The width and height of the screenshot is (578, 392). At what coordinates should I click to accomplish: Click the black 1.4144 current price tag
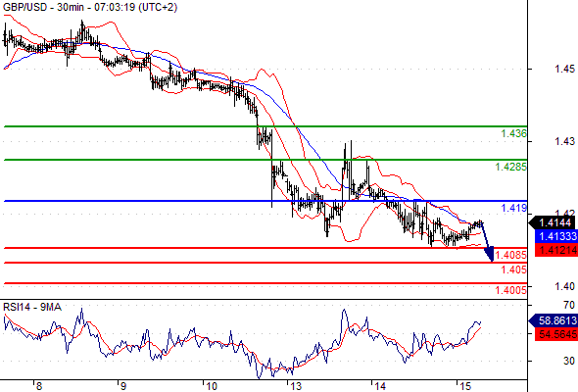pyautogui.click(x=552, y=222)
